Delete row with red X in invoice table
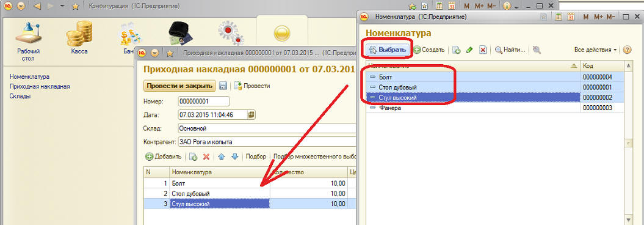The image size is (644, 225). [x=206, y=157]
